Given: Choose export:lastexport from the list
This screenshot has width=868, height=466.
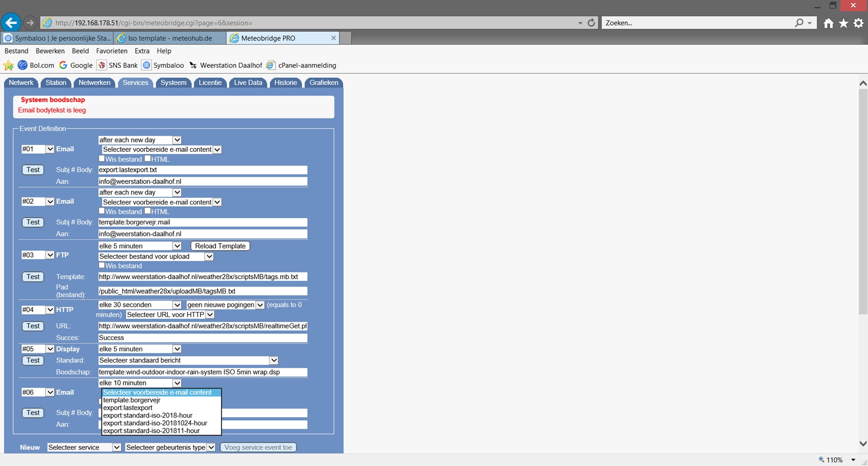Looking at the screenshot, I should pyautogui.click(x=161, y=408).
